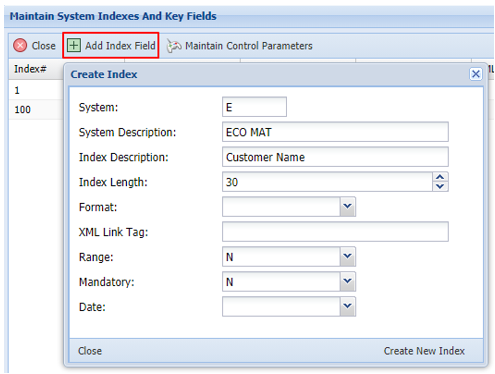The image size is (495, 374).
Task: Click the Index Description label
Action: tap(124, 157)
